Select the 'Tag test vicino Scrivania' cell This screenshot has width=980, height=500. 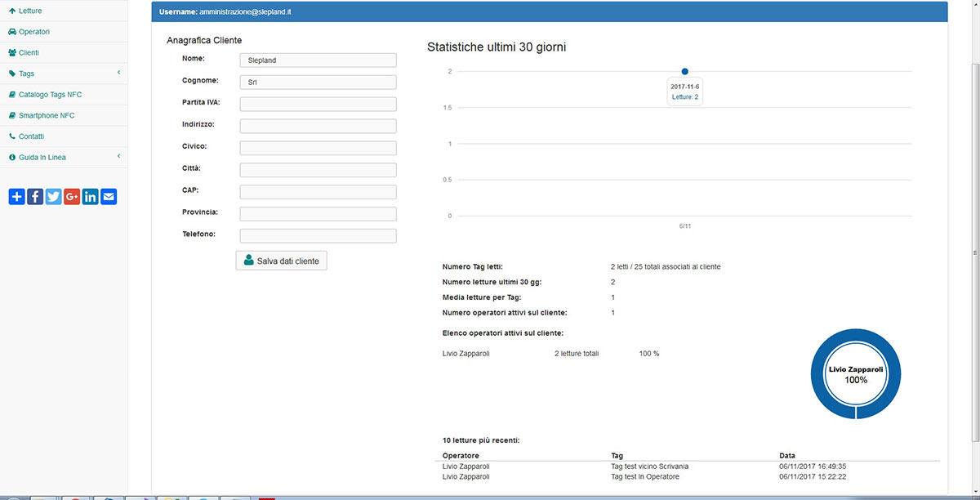click(650, 466)
